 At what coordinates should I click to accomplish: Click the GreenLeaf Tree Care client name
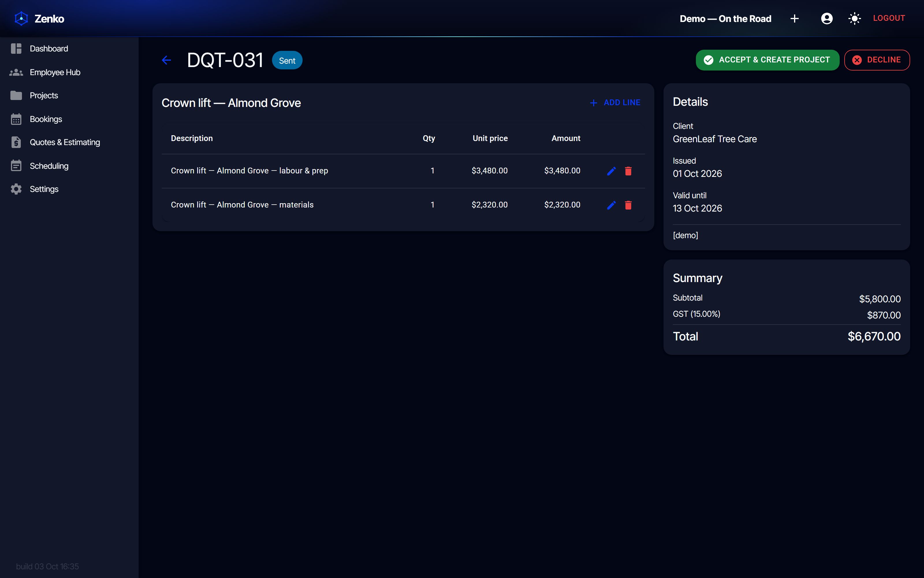pos(714,139)
